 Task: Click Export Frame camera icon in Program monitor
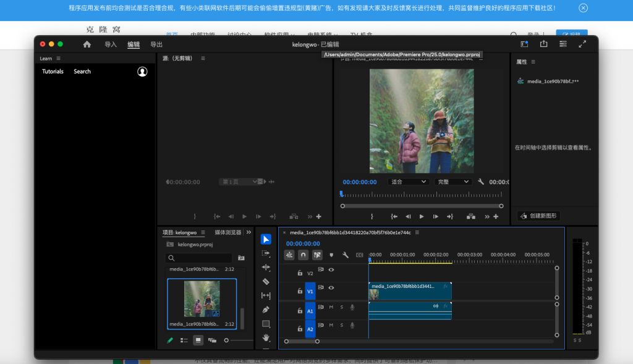(470, 217)
